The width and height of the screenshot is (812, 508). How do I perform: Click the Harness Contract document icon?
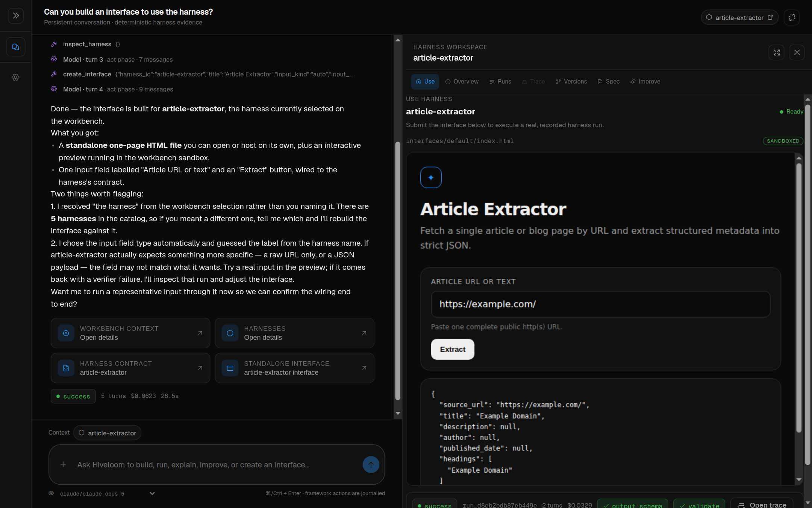tap(66, 368)
